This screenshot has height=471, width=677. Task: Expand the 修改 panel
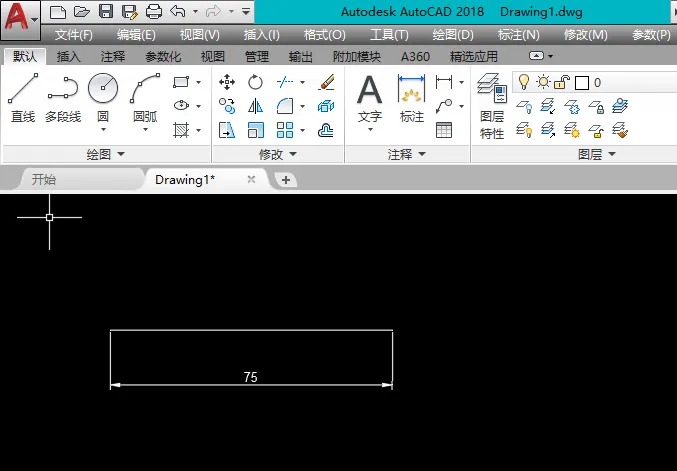point(278,154)
